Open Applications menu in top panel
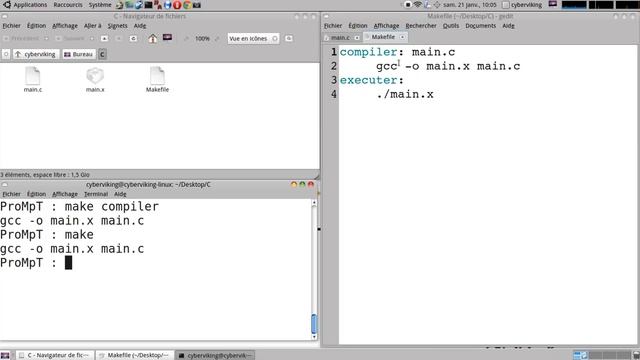640x360 pixels. (30, 5)
